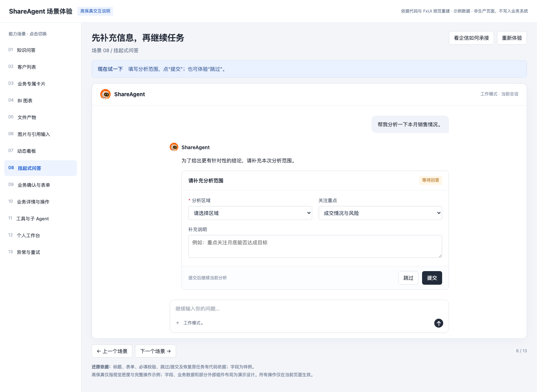Screen dimensions: 537x392
Task: Go to scenario 10 业务详情与操作
Action: pyautogui.click(x=40, y=202)
